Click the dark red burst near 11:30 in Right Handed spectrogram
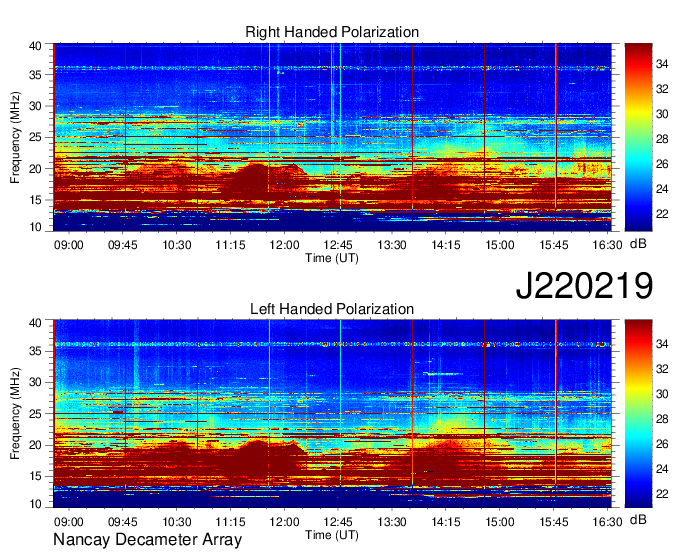 256,182
